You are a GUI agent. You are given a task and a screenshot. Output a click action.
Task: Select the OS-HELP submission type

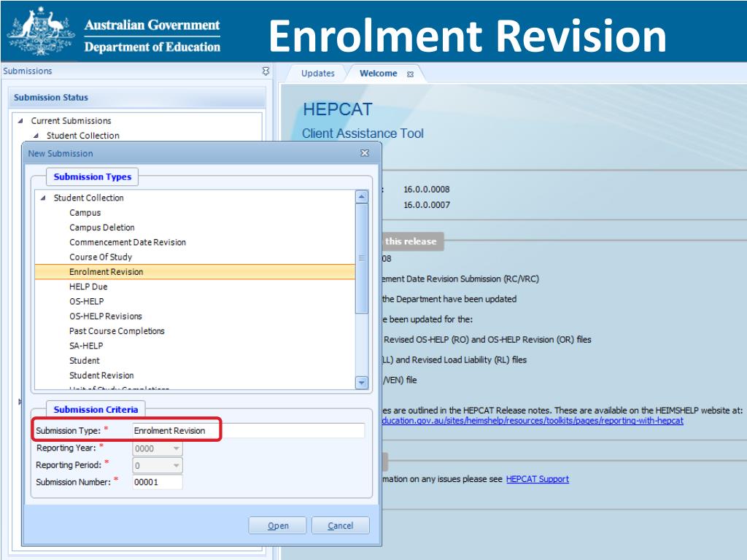[x=86, y=301]
